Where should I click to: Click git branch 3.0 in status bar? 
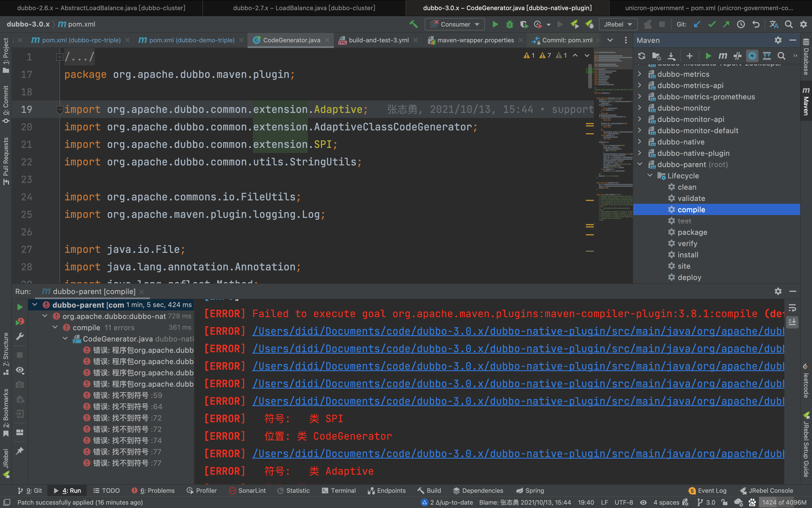pyautogui.click(x=706, y=502)
